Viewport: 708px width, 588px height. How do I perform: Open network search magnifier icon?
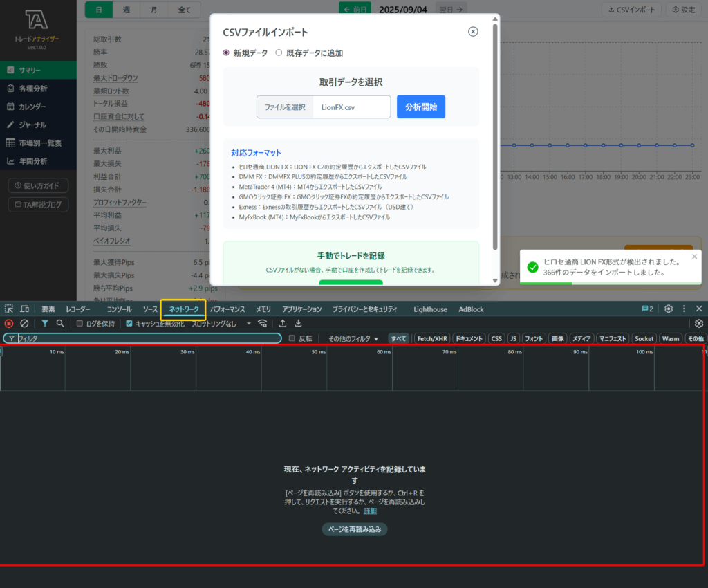(x=60, y=323)
